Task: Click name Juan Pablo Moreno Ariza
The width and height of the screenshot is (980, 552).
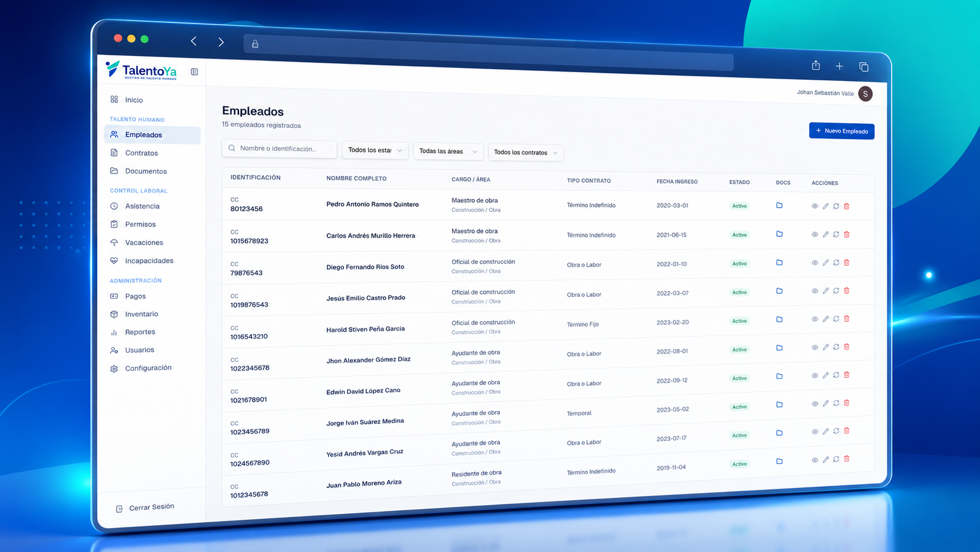Action: 364,483
